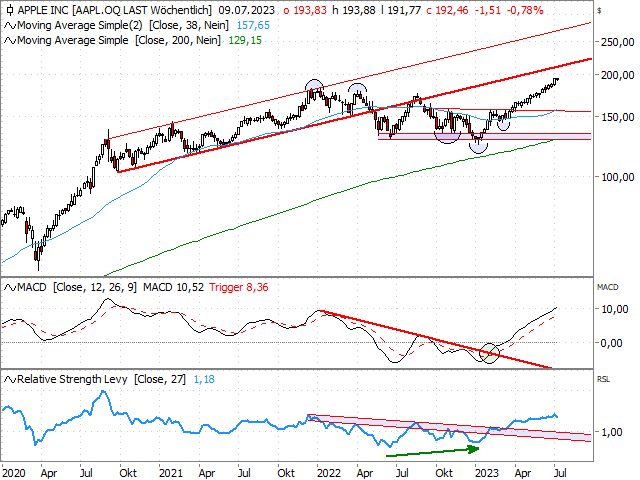Click the 2021 label on the time axis

click(171, 473)
